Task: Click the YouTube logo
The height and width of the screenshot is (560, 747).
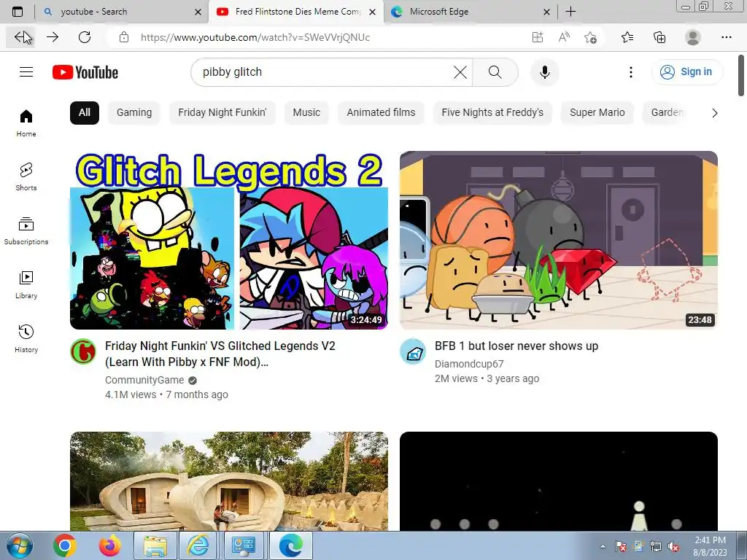Action: point(85,72)
